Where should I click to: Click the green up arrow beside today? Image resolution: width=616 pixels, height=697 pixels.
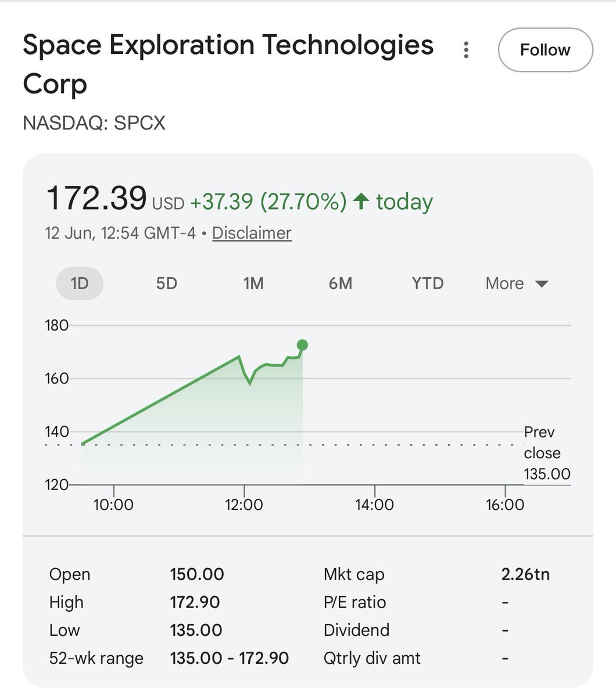361,202
